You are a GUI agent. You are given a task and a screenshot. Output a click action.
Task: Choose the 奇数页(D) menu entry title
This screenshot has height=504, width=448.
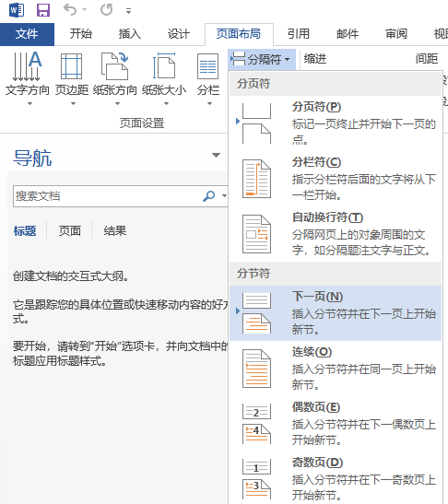317,463
